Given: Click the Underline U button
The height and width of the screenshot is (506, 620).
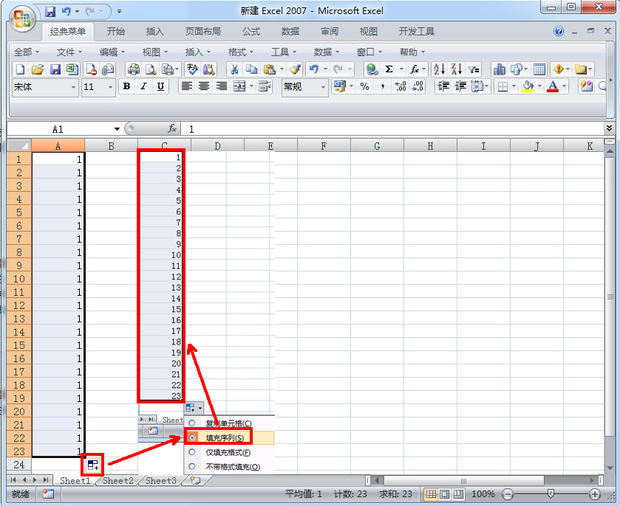Looking at the screenshot, I should (161, 86).
